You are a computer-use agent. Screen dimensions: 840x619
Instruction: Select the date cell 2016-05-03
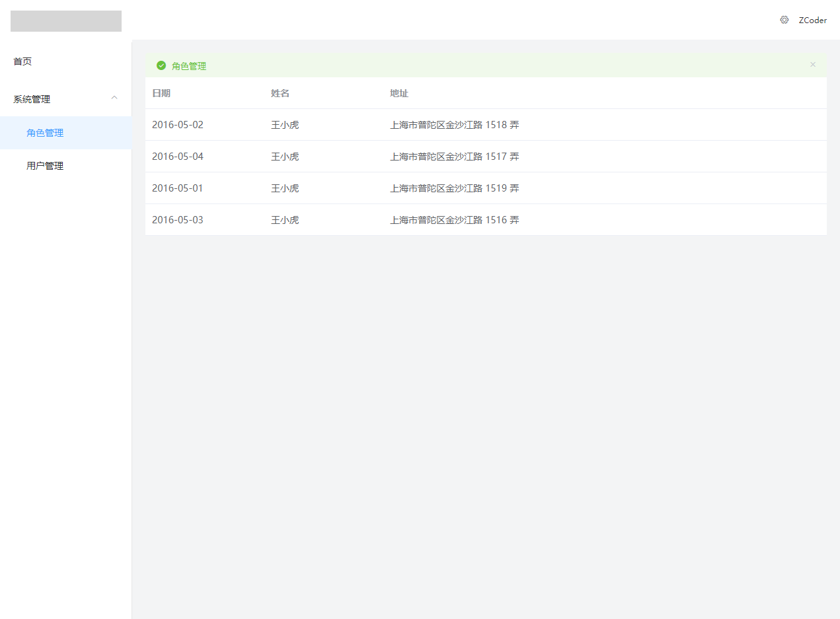tap(178, 220)
